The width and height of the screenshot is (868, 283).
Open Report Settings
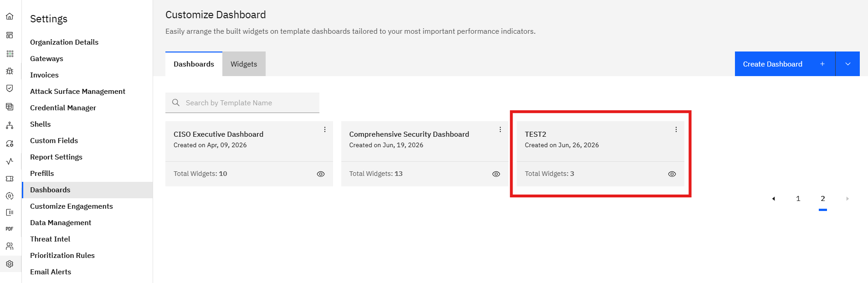tap(56, 157)
